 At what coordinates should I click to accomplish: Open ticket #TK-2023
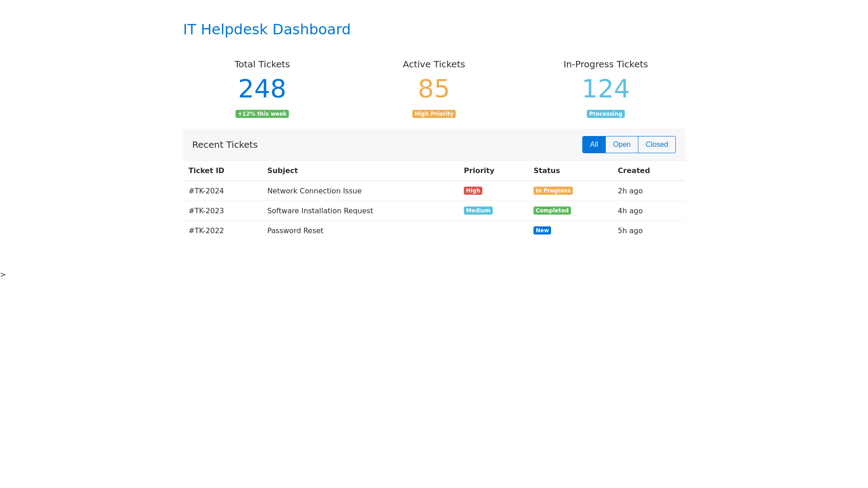206,211
